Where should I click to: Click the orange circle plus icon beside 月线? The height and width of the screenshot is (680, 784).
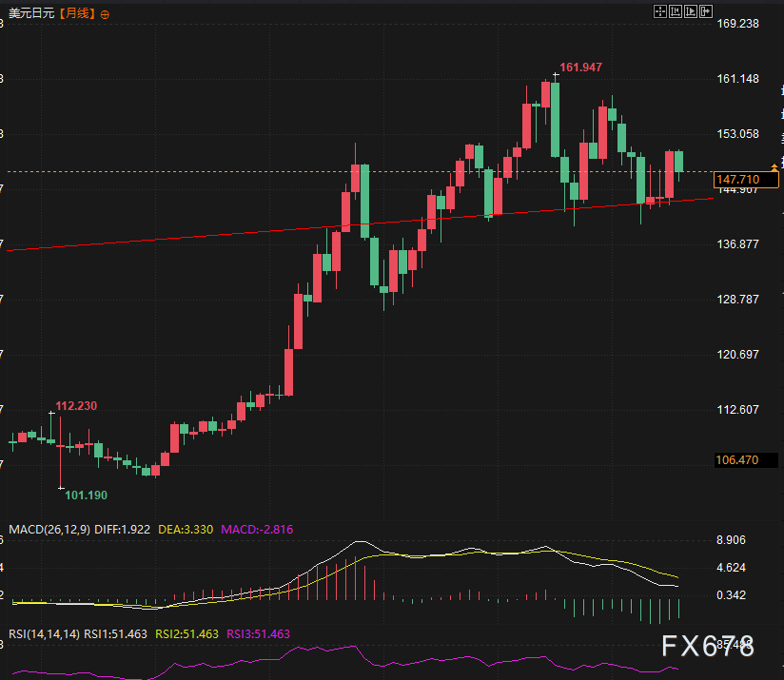[x=105, y=15]
